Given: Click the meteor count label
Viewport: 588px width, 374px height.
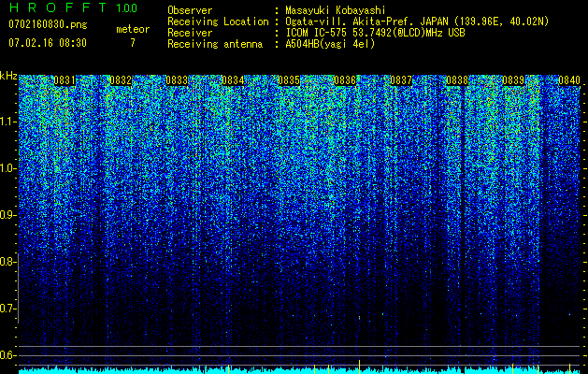Looking at the screenshot, I should (x=133, y=29).
